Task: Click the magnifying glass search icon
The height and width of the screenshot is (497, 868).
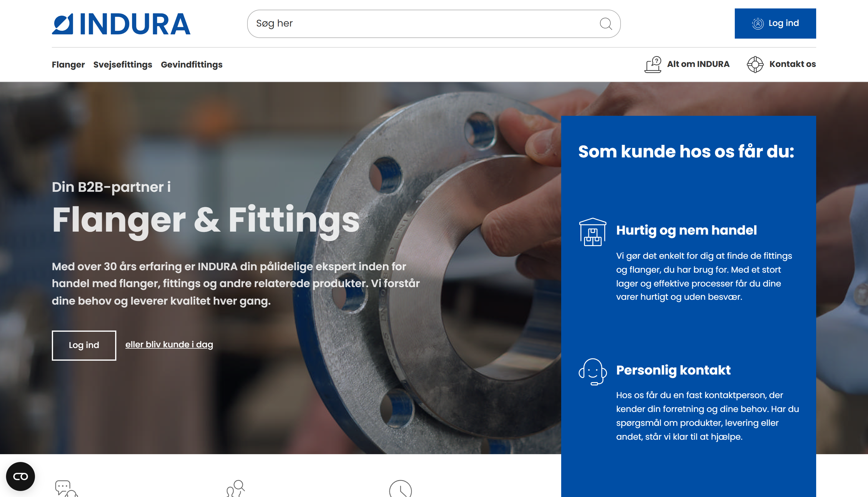Action: click(x=606, y=24)
